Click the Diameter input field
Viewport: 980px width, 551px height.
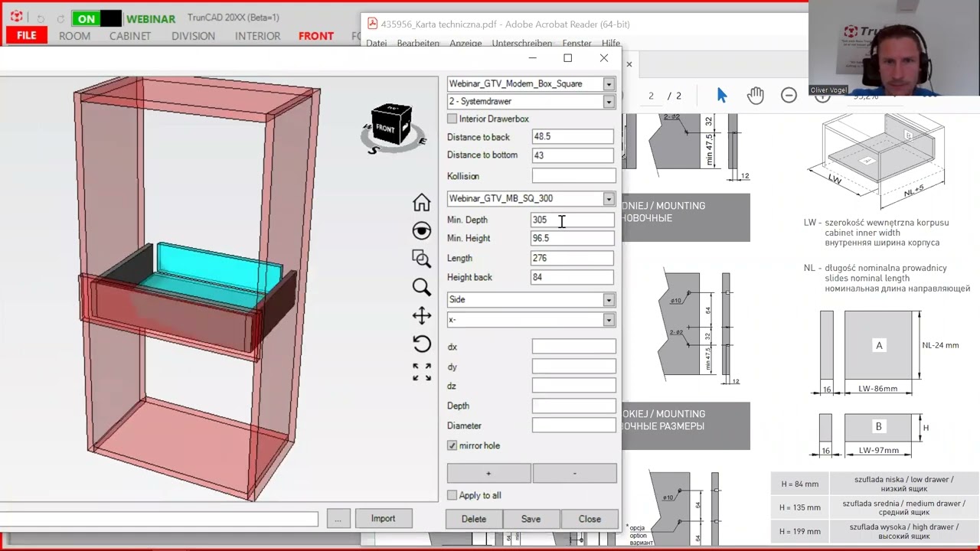[x=573, y=425]
